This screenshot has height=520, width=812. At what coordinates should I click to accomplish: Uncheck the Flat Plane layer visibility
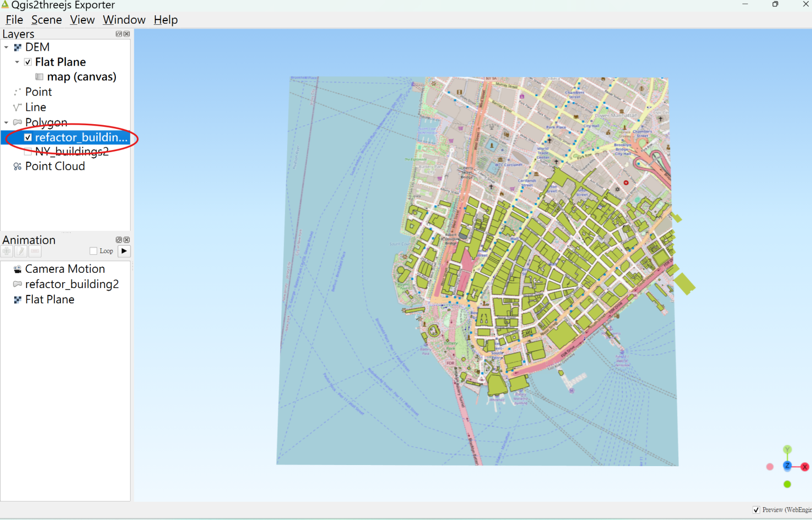pos(28,62)
